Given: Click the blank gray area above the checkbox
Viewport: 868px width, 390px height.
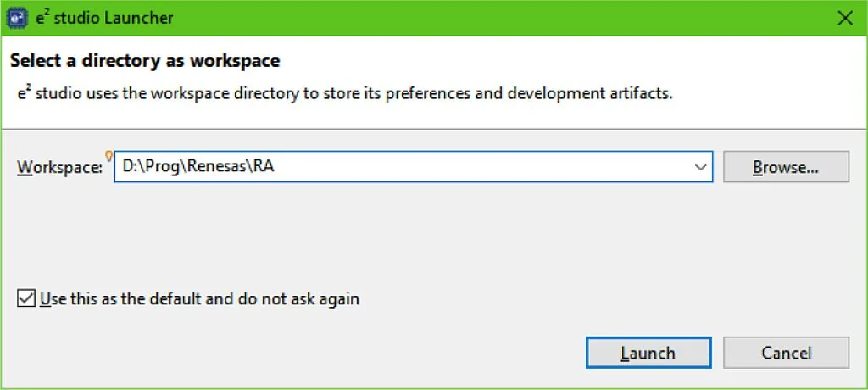Looking at the screenshot, I should click(x=339, y=237).
